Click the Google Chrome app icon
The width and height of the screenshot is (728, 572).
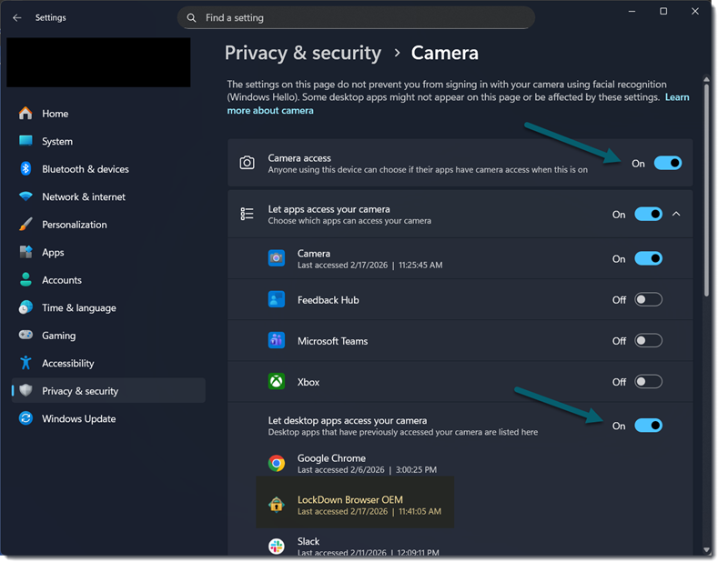click(x=277, y=464)
